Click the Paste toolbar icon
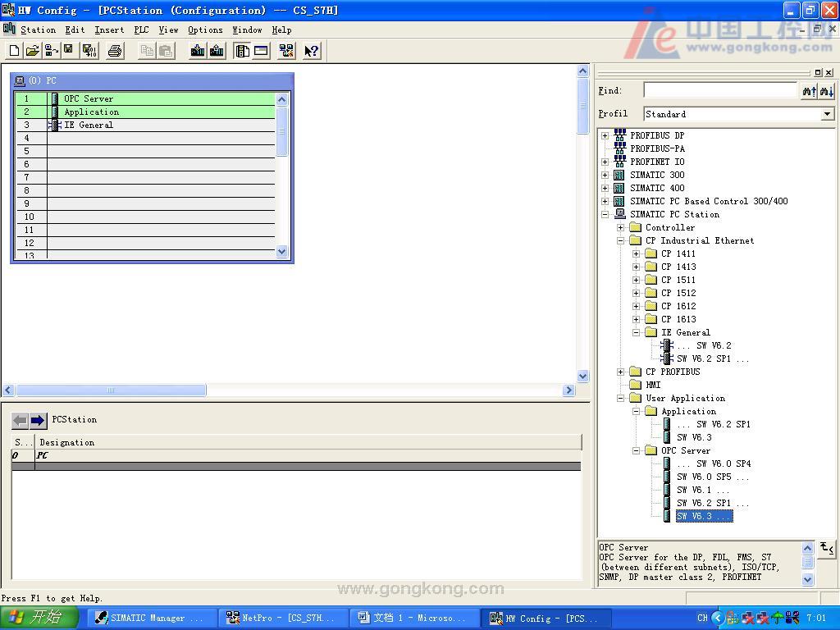840x630 pixels. coord(166,51)
